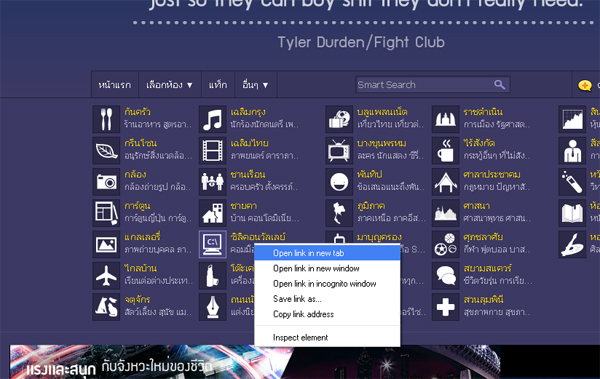Open the เฉลิมไทย room link
The width and height of the screenshot is (600, 379).
[249, 143]
